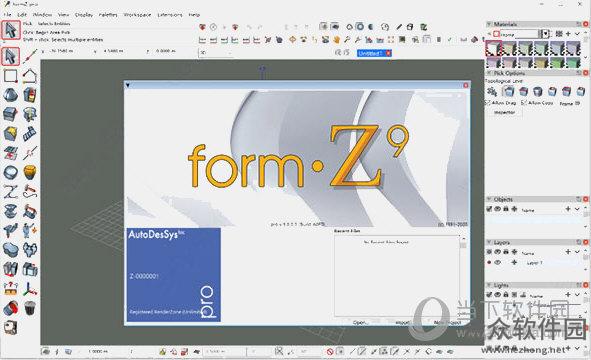591x360 pixels.
Task: Select the second Topological Level object icon
Action: click(508, 91)
